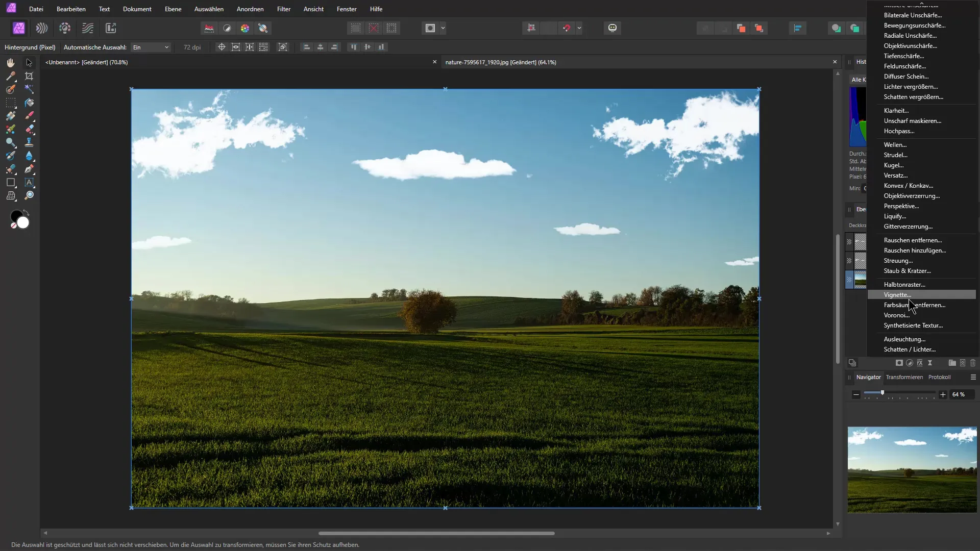Apply Auto White Balance from toolbar
This screenshot has width=980, height=551.
click(263, 28)
